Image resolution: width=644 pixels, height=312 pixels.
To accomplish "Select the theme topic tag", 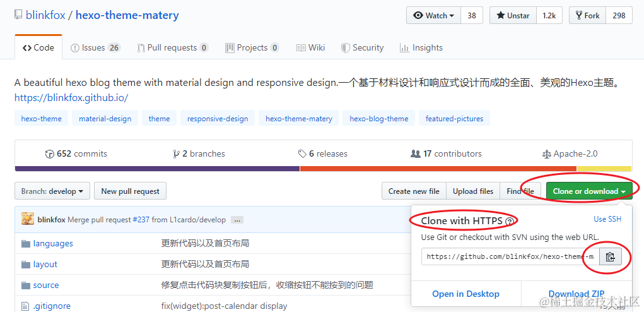I will point(160,118).
